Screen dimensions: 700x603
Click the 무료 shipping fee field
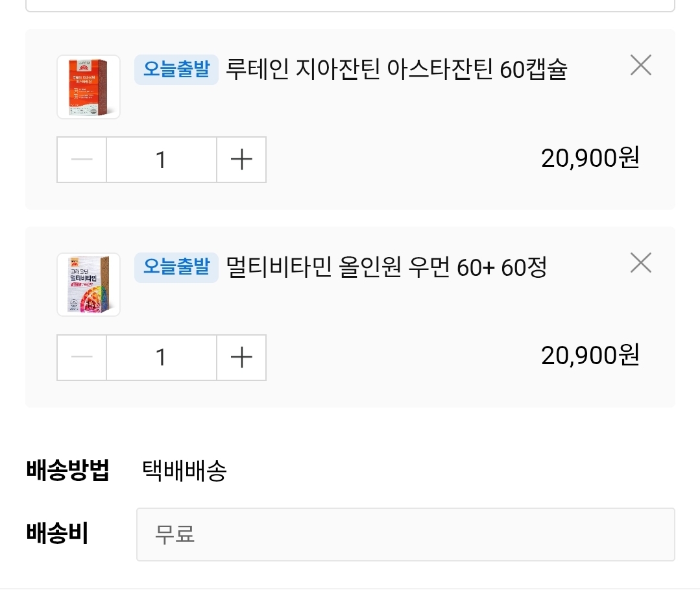405,534
